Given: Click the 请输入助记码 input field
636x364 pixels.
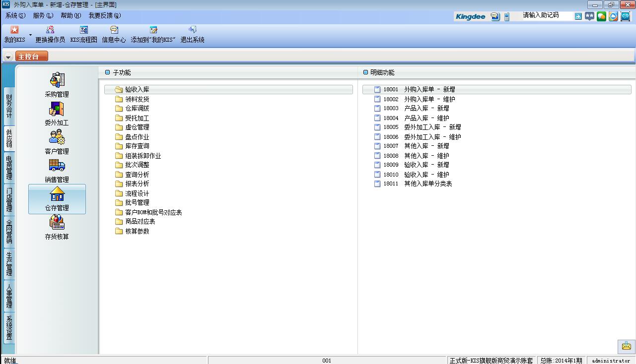Looking at the screenshot, I should (x=546, y=16).
